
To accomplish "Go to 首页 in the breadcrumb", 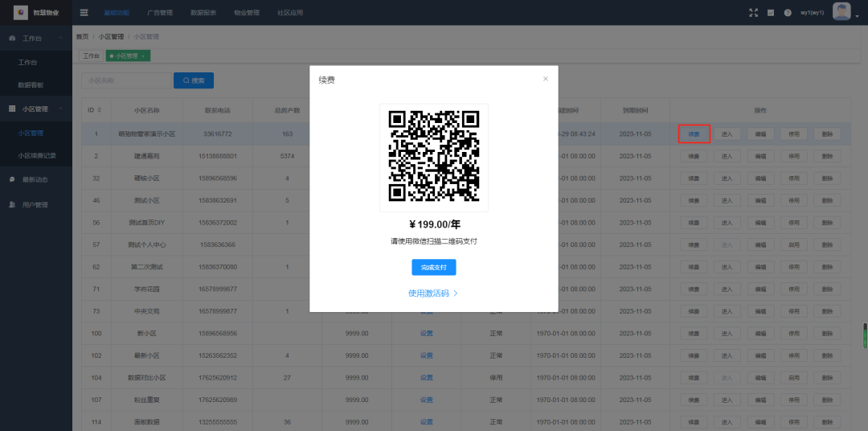I will point(82,36).
